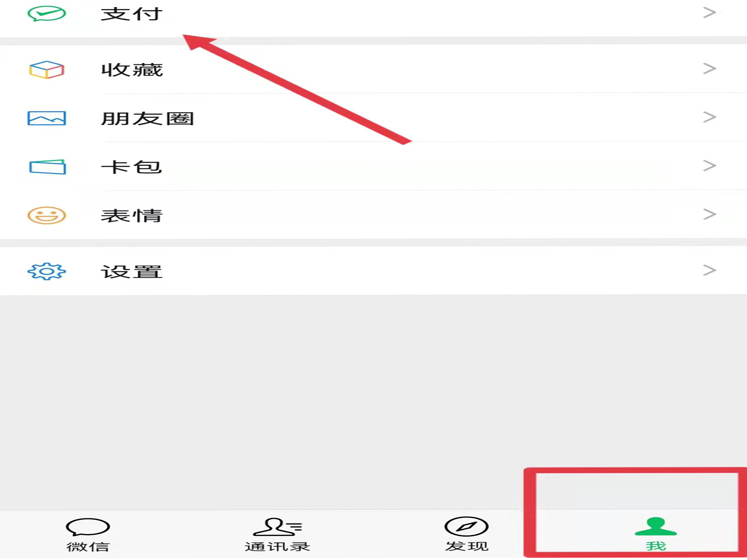Tap the colorful cube Favorites icon
The image size is (747, 560).
47,70
